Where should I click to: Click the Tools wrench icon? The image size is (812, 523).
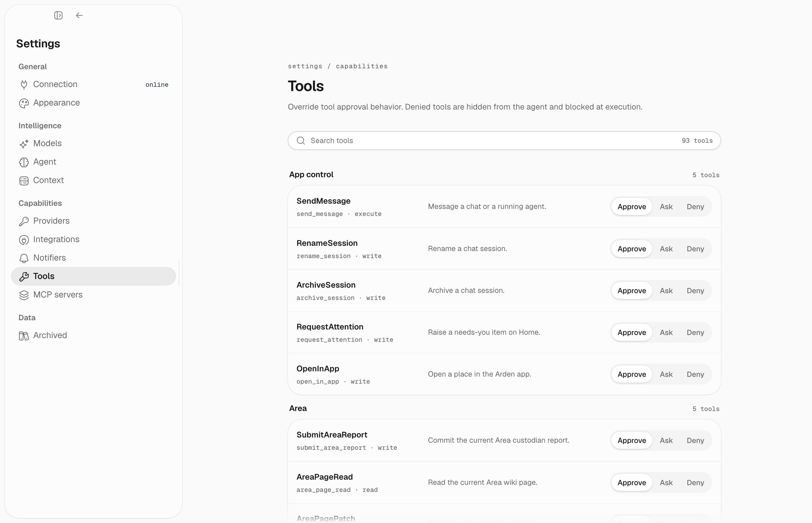[24, 277]
